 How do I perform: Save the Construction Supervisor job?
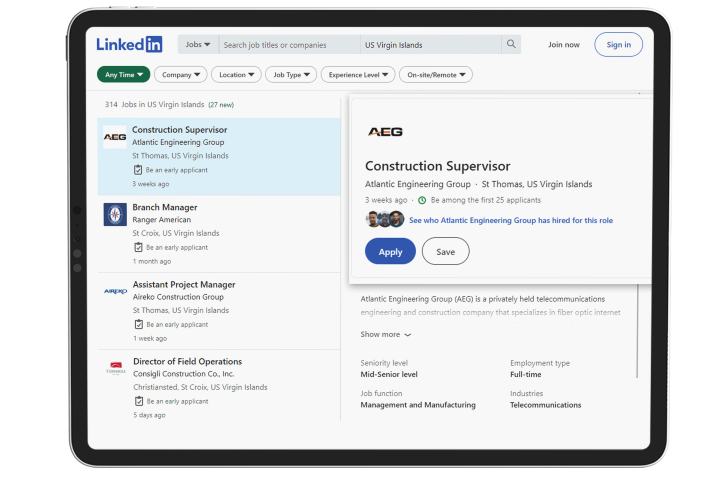pos(445,251)
